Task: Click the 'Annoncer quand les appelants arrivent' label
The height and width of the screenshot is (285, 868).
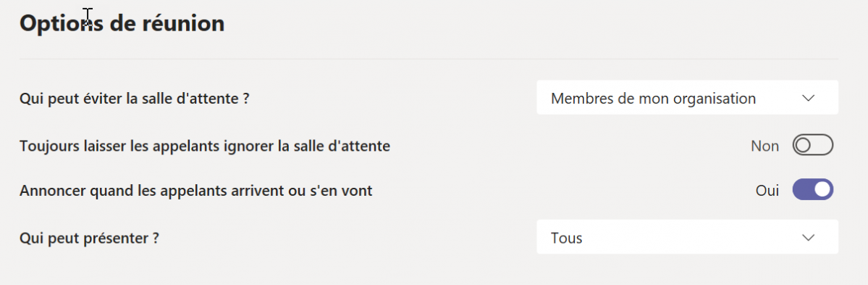Action: point(196,190)
